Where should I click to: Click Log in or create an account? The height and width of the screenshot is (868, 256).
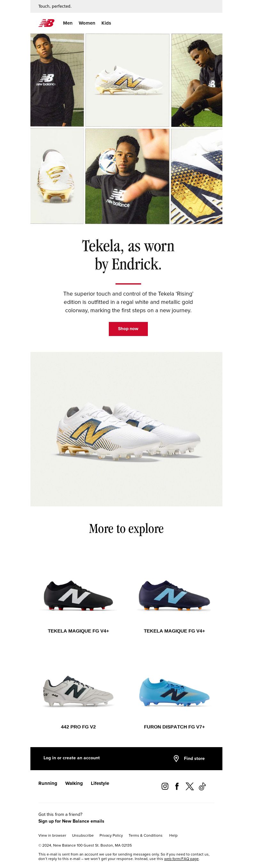[71, 757]
